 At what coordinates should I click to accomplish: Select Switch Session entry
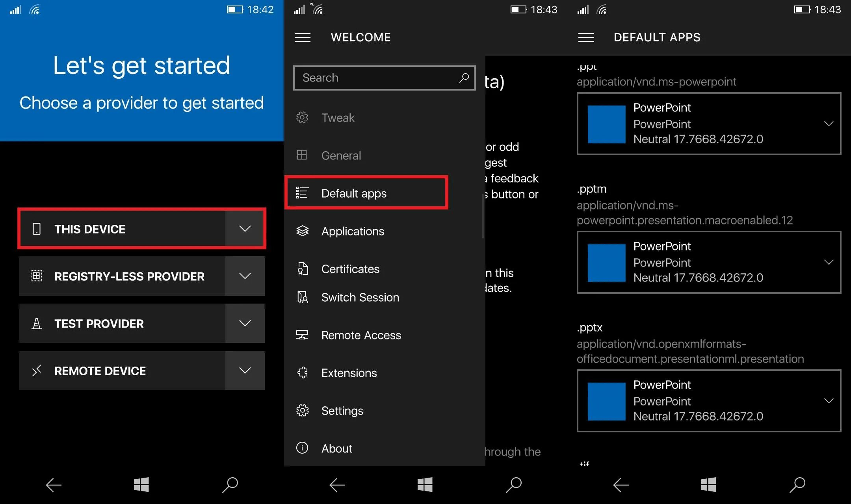tap(360, 297)
